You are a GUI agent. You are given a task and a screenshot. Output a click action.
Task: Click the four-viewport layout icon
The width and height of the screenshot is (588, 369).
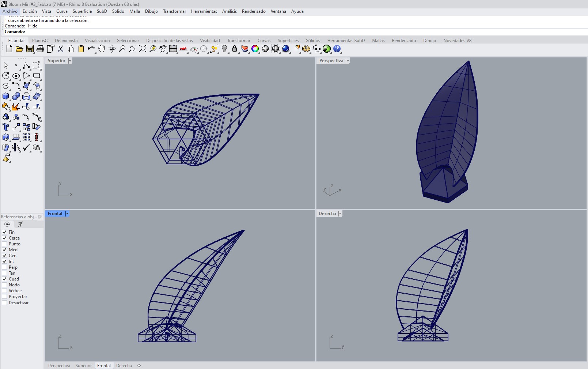click(x=172, y=49)
